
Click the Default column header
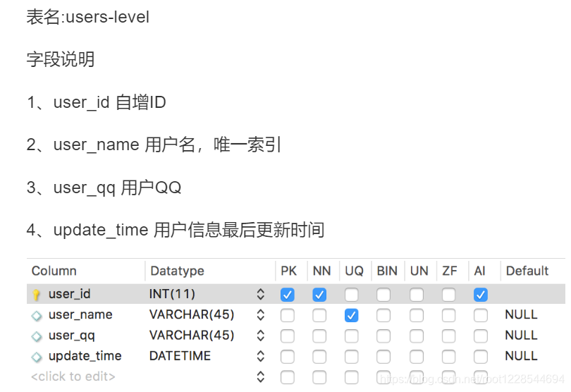click(527, 271)
